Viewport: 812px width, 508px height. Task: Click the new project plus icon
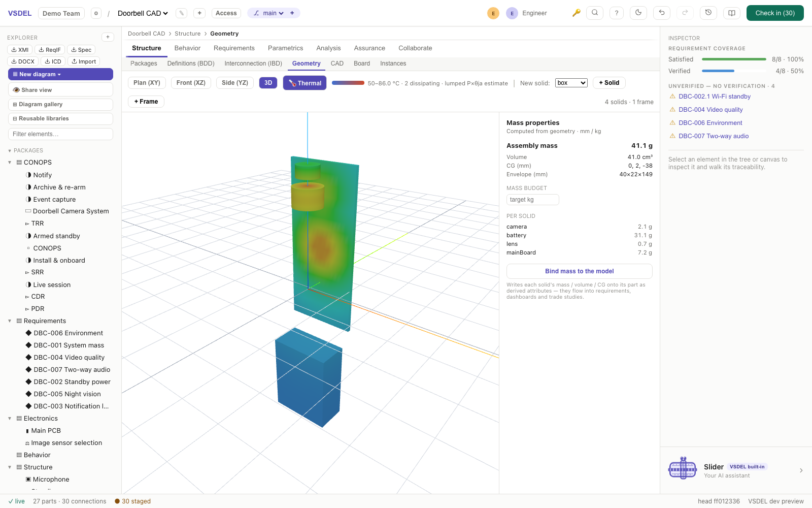point(199,13)
